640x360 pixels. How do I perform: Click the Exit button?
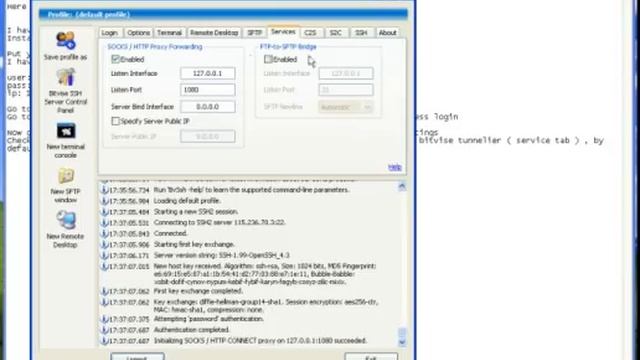[371, 357]
